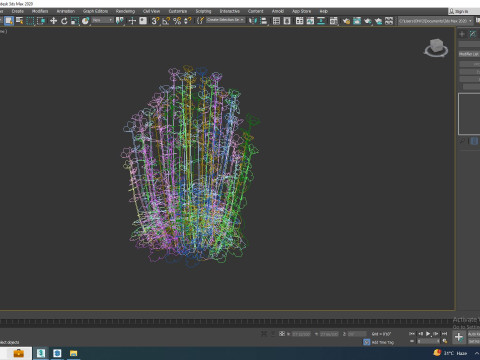Open the Schematic View
Screen dimensions: 480x360
tap(321, 21)
